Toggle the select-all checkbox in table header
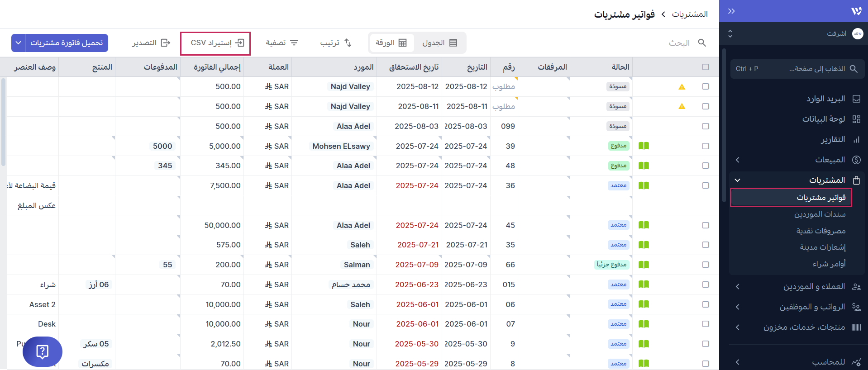This screenshot has width=868, height=370. 705,67
